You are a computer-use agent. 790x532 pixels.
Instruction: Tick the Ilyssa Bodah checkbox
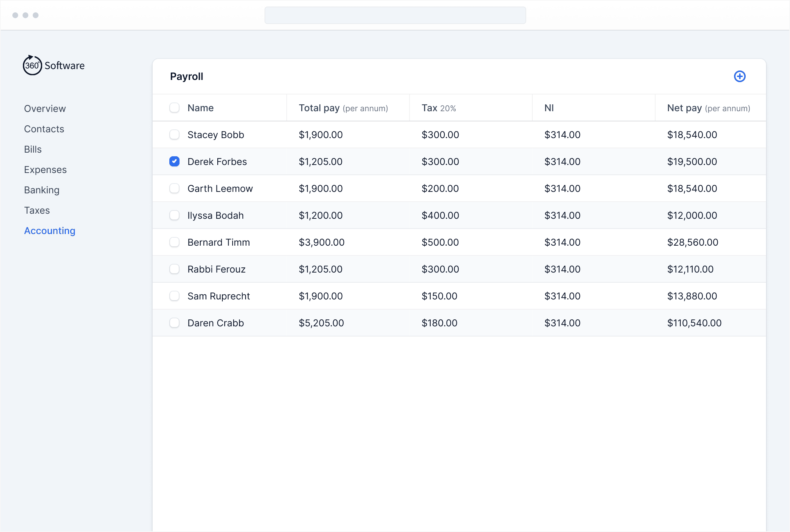click(174, 215)
